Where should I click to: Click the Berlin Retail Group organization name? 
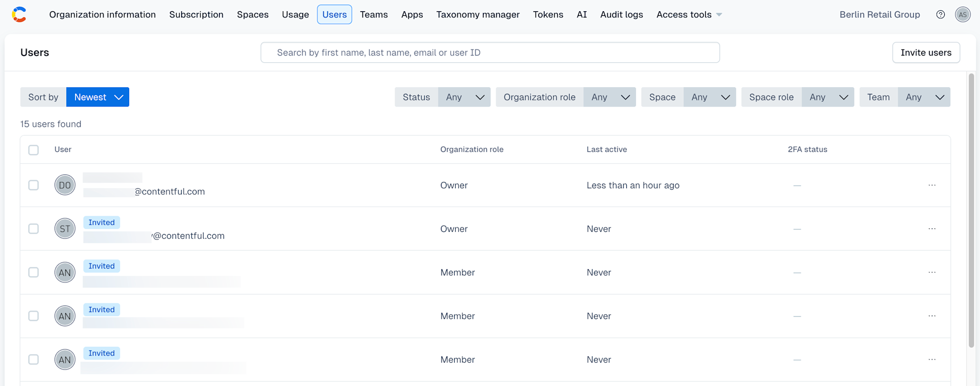(879, 14)
